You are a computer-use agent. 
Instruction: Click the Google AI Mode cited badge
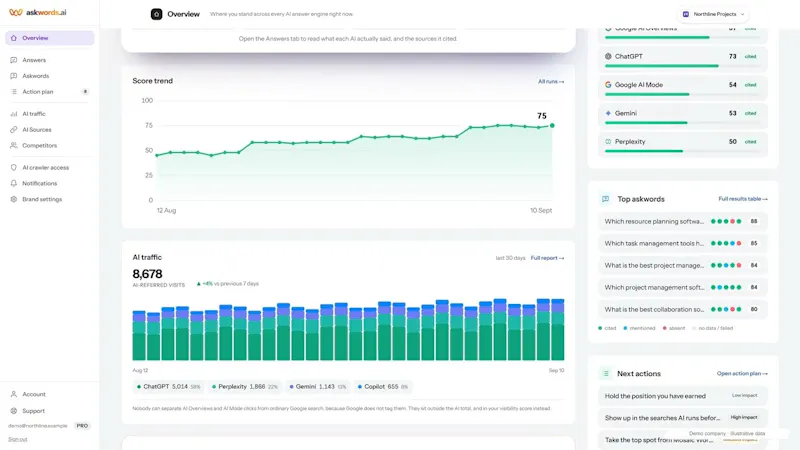(751, 85)
